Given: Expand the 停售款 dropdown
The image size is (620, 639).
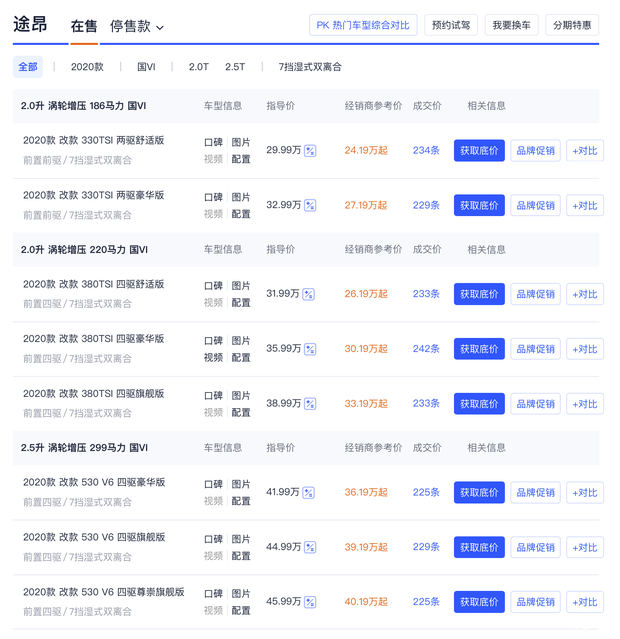Looking at the screenshot, I should (x=137, y=26).
